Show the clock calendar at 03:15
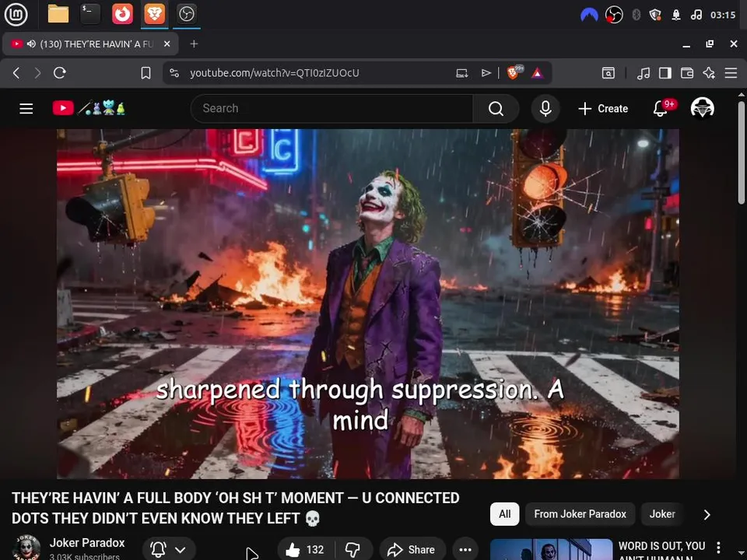Screen dimensions: 747x560 pos(723,15)
